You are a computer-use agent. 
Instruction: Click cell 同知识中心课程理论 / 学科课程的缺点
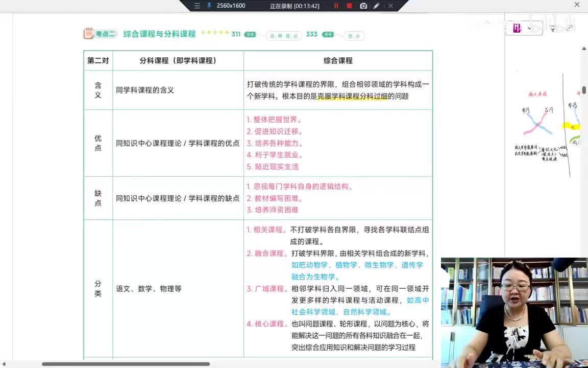(x=178, y=198)
